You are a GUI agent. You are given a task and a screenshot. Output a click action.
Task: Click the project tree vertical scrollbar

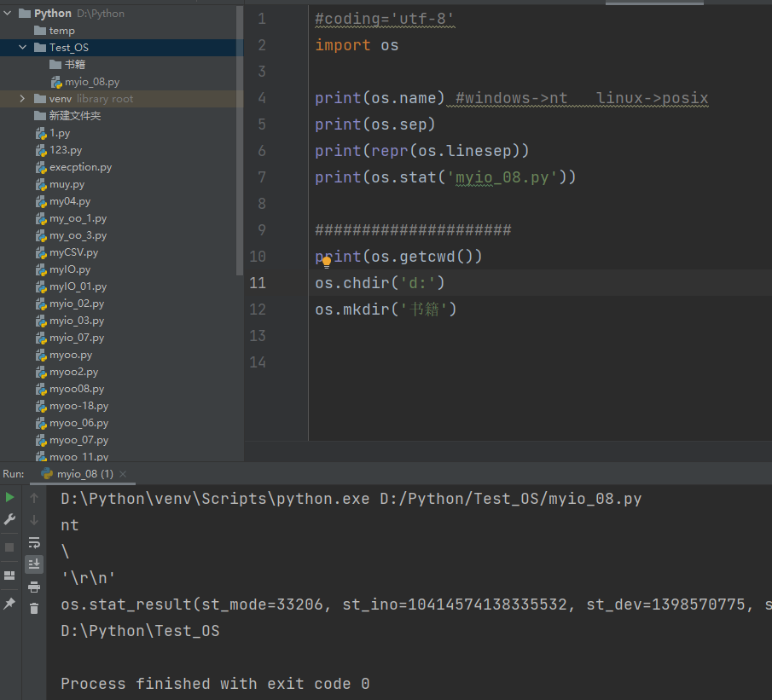[x=240, y=142]
